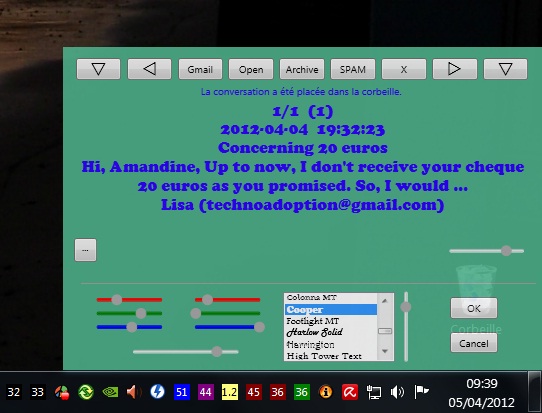
Task: Click the left-pointing previous message arrow
Action: point(149,69)
